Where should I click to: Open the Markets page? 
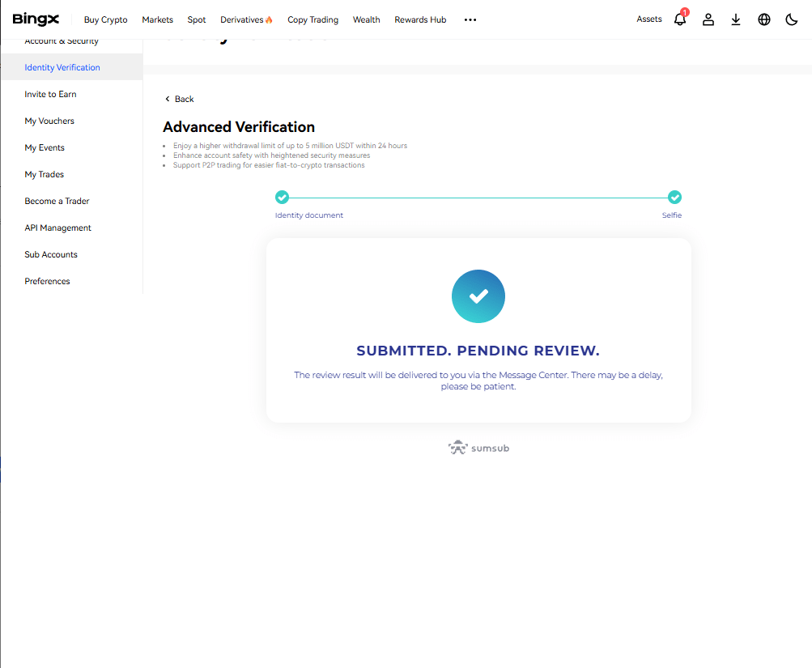pos(157,19)
